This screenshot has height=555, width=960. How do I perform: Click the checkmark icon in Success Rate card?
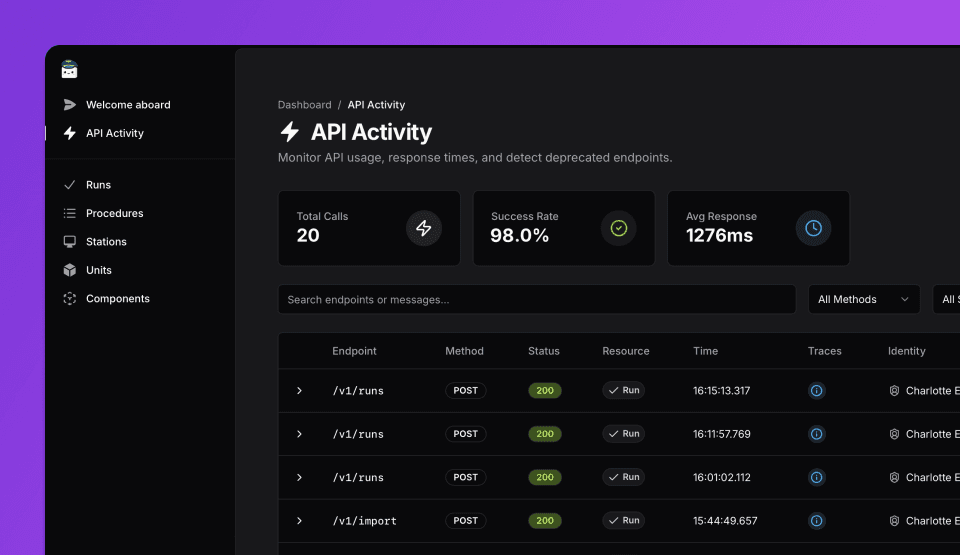(x=618, y=228)
